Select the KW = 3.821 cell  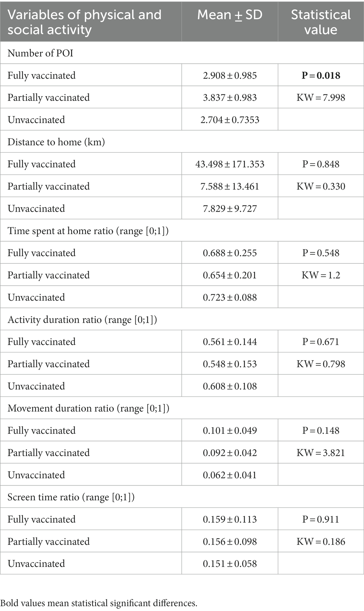321,453
